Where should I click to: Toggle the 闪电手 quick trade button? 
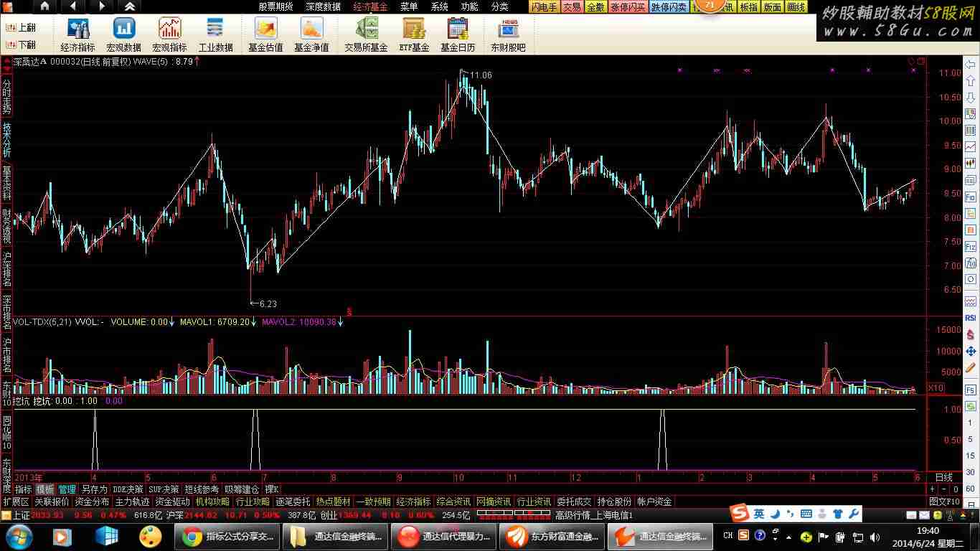tap(544, 7)
